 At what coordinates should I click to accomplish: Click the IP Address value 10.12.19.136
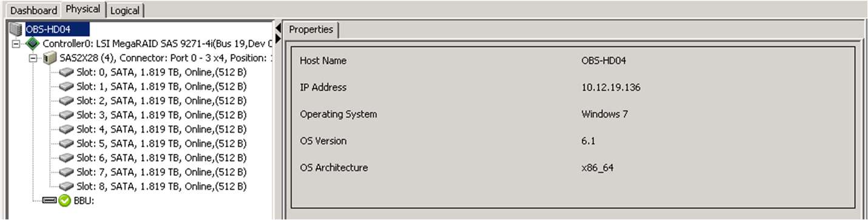(611, 87)
